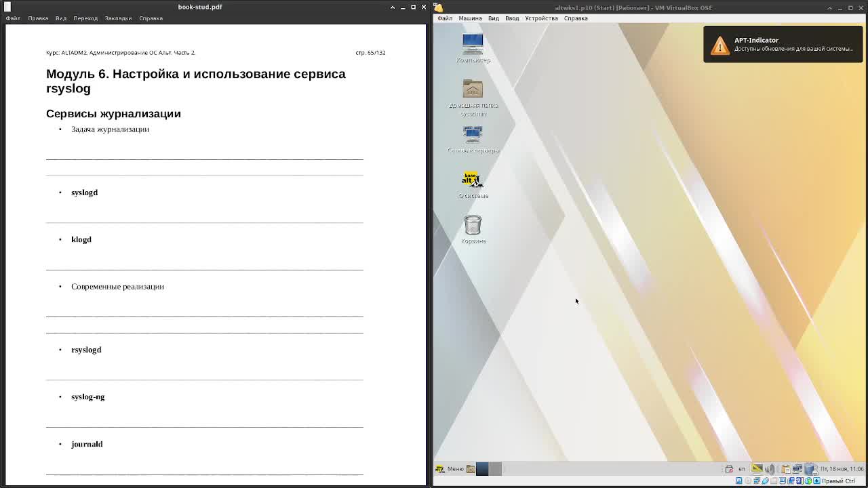Switch to the first dark workspace in pager
The width and height of the screenshot is (868, 488).
482,469
